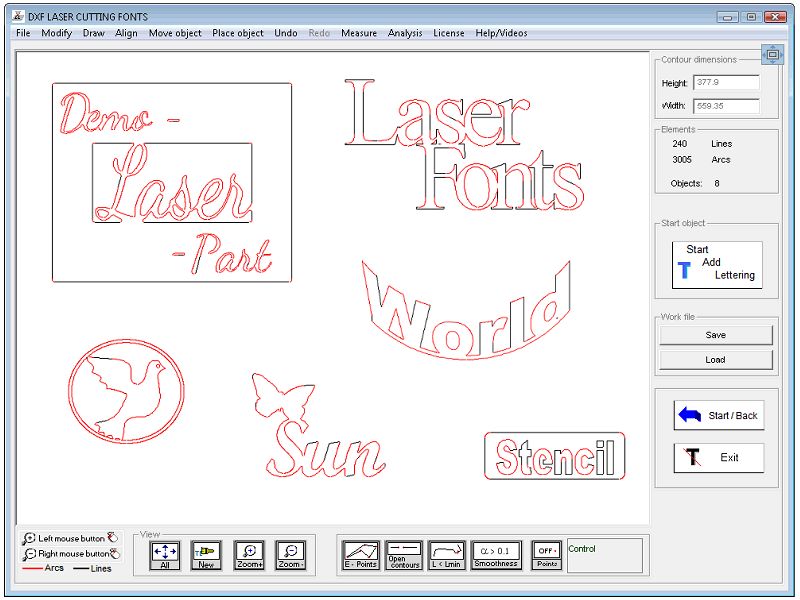This screenshot has width=800, height=600.
Task: Click the View All fit icon
Action: 164,555
